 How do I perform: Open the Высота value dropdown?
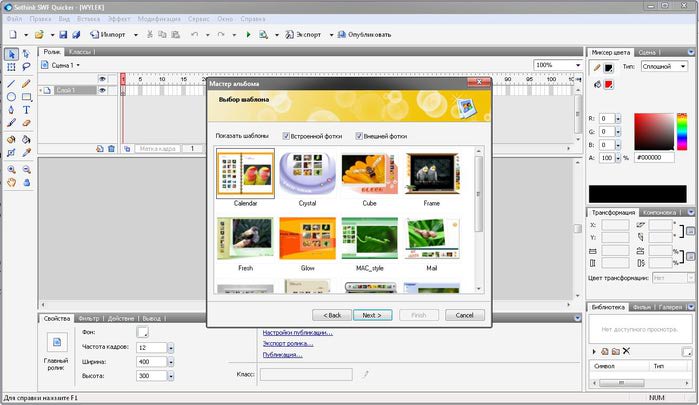pyautogui.click(x=171, y=376)
